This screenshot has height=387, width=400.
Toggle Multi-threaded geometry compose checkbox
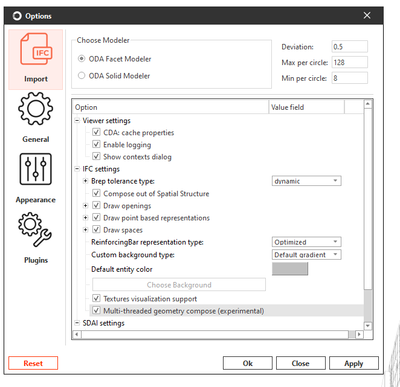point(96,311)
